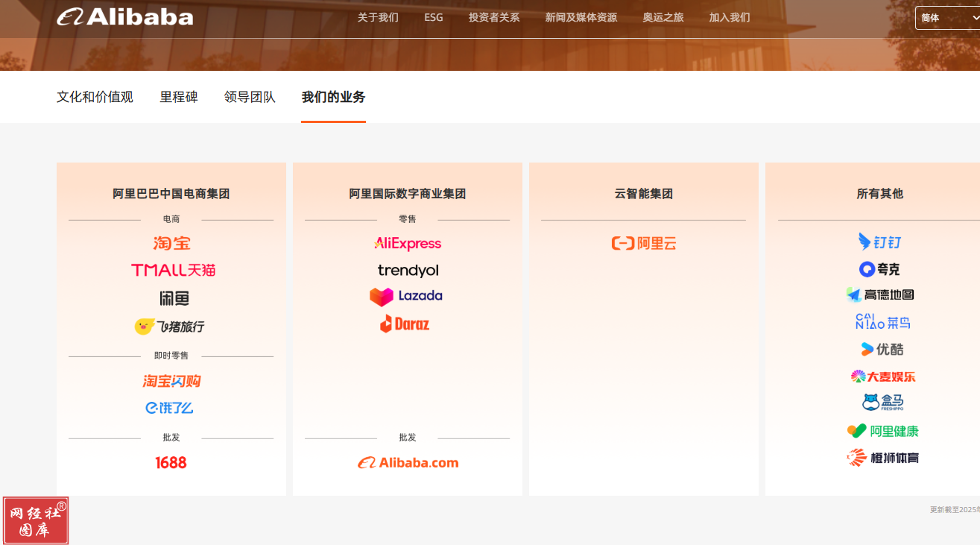The width and height of the screenshot is (980, 545).
Task: Switch to the 里程碑 tab
Action: pyautogui.click(x=179, y=97)
